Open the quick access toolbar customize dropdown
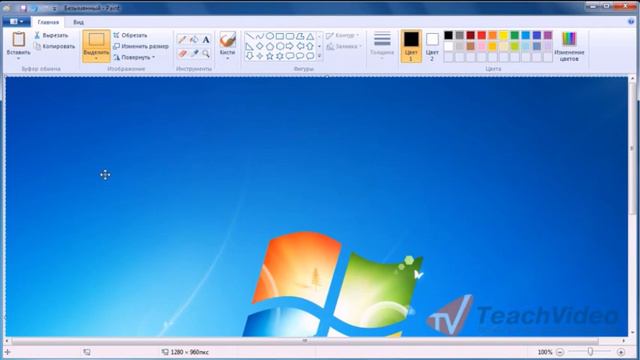 coord(54,8)
